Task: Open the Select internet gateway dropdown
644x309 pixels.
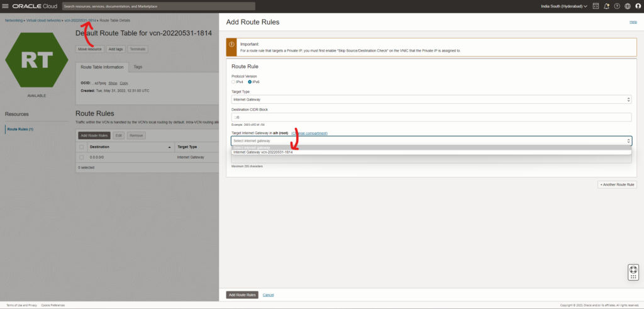Action: (x=431, y=141)
